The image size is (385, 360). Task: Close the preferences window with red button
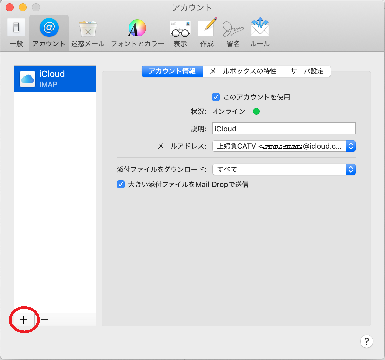(10, 7)
